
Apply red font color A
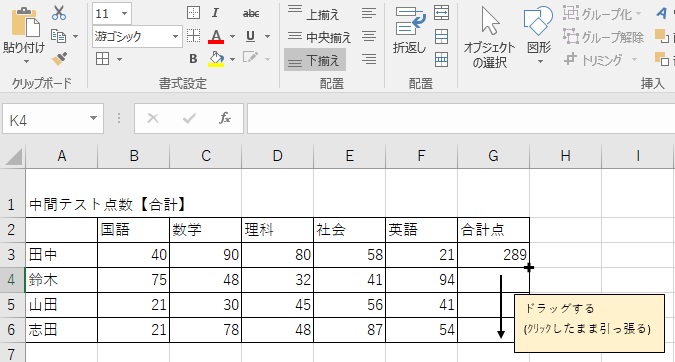pos(216,36)
